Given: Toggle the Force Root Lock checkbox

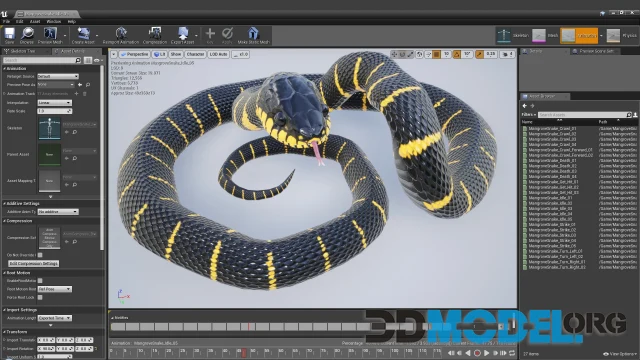Looking at the screenshot, I should click(40, 298).
